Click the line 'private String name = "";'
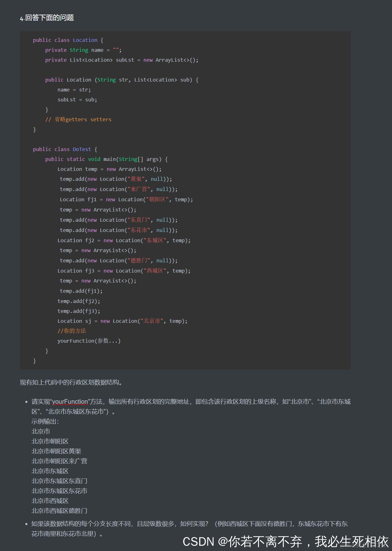Screen dimensions: 392x551 pyautogui.click(x=83, y=50)
